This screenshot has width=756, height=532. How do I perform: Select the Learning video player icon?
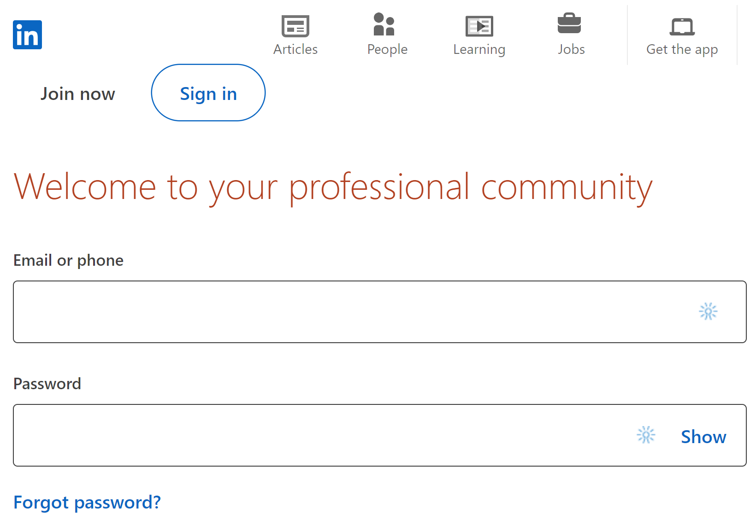(479, 26)
